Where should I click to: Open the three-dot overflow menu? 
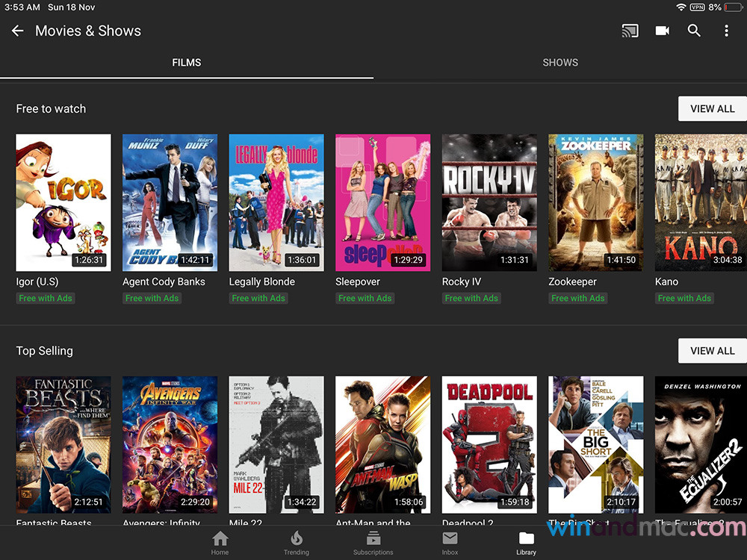[x=726, y=31]
